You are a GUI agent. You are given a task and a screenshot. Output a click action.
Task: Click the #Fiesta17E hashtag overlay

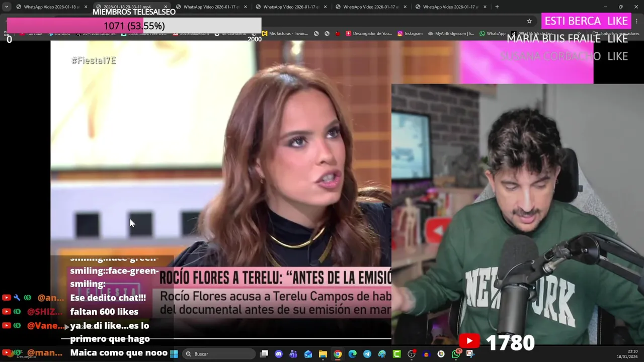coord(94,60)
